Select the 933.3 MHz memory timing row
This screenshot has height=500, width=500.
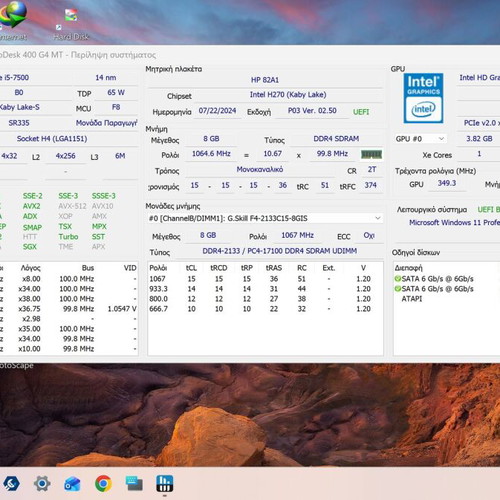pyautogui.click(x=265, y=289)
